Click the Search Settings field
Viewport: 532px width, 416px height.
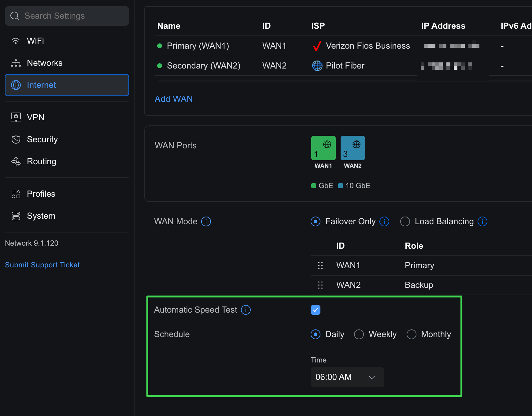click(67, 16)
